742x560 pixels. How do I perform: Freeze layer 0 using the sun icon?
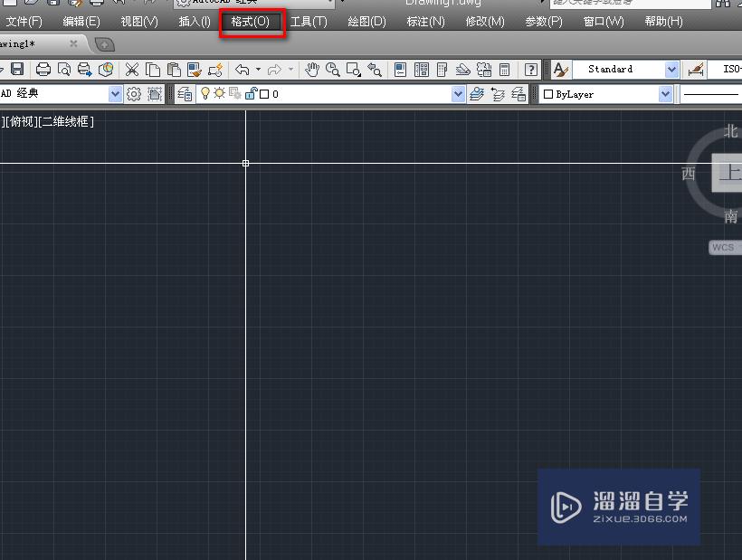click(x=219, y=93)
